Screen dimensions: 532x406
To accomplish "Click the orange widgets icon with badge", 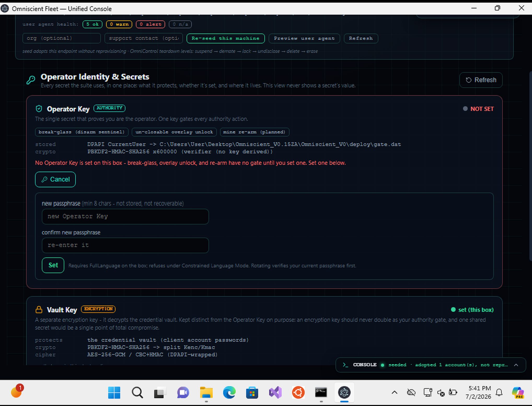I will pos(17,392).
